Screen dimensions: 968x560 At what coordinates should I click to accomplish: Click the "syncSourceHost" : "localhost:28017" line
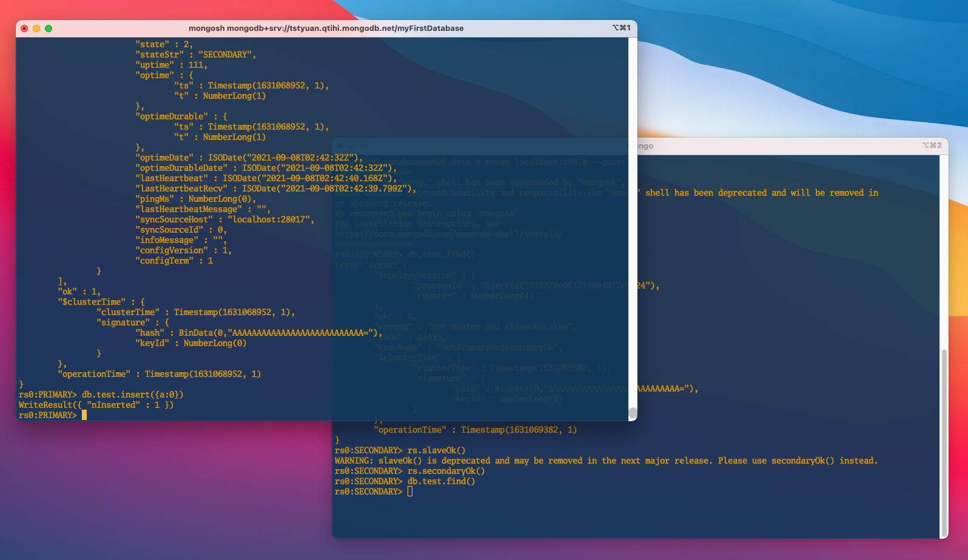(x=225, y=219)
